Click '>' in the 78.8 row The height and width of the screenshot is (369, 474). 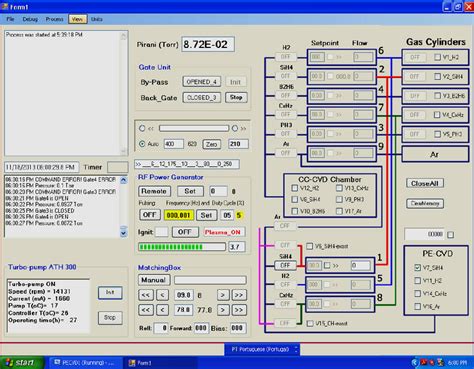pyautogui.click(x=223, y=310)
